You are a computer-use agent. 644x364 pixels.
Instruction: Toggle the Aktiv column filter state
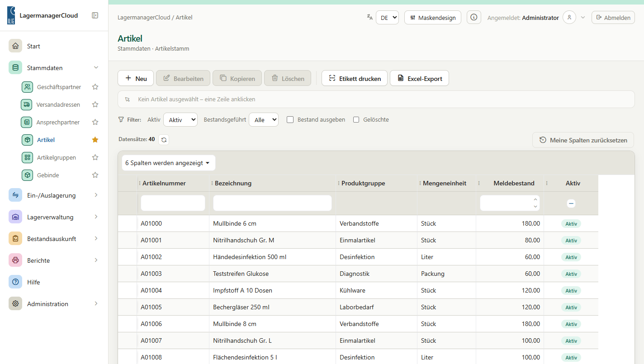(571, 203)
